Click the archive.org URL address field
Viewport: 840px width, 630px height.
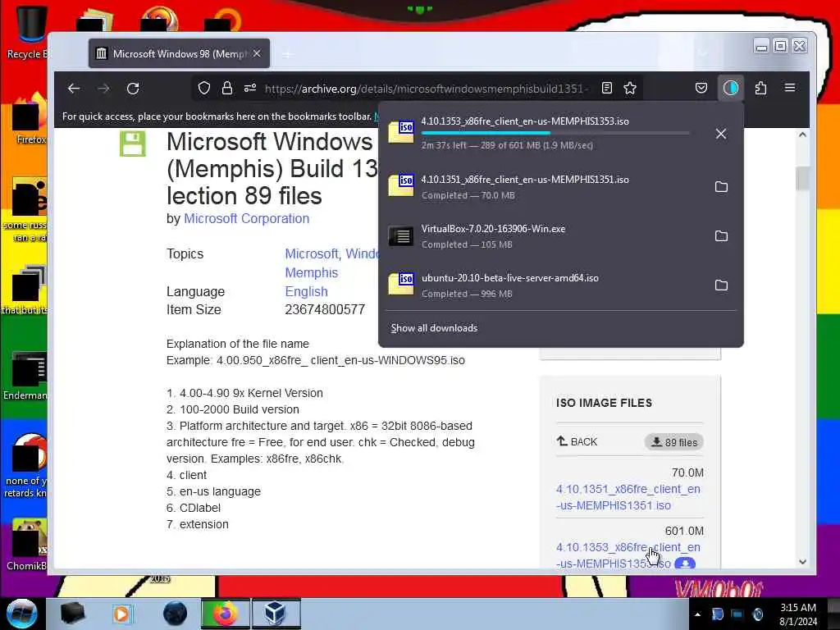(426, 89)
